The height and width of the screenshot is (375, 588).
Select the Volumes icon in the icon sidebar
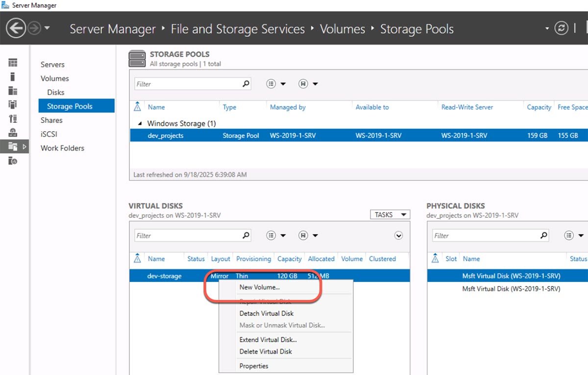(x=12, y=76)
